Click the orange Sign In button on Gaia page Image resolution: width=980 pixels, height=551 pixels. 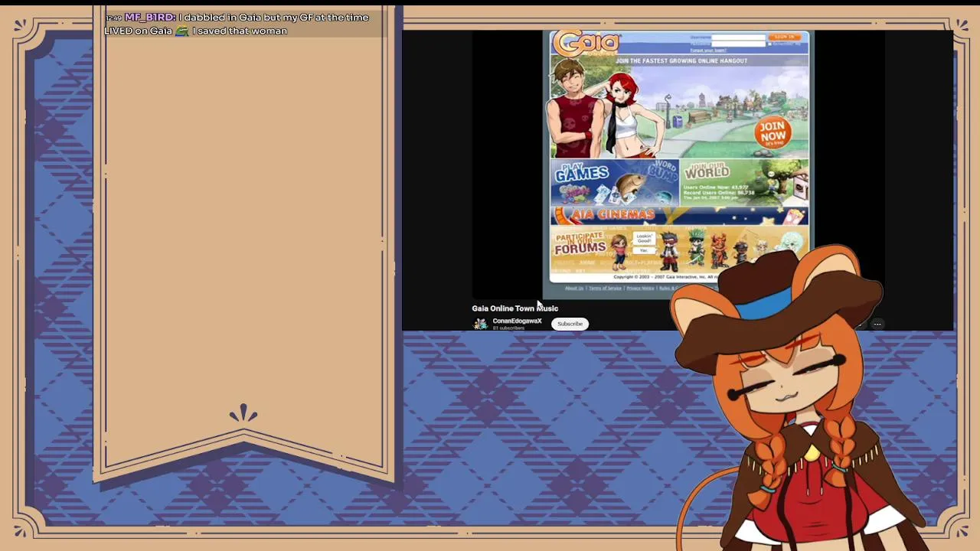coord(785,37)
